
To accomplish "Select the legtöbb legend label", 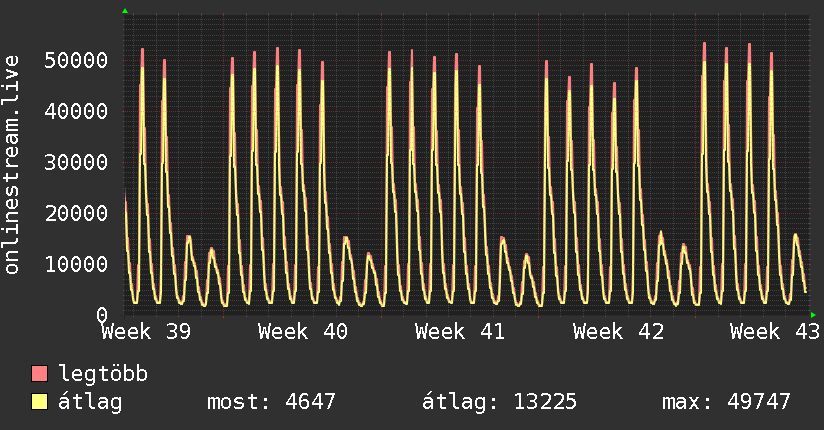I will (103, 374).
